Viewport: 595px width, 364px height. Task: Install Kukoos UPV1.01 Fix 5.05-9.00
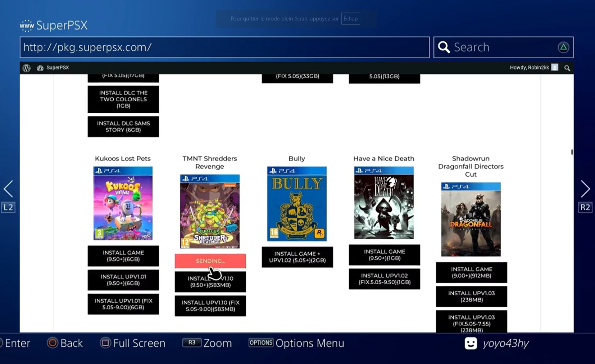[x=123, y=304]
